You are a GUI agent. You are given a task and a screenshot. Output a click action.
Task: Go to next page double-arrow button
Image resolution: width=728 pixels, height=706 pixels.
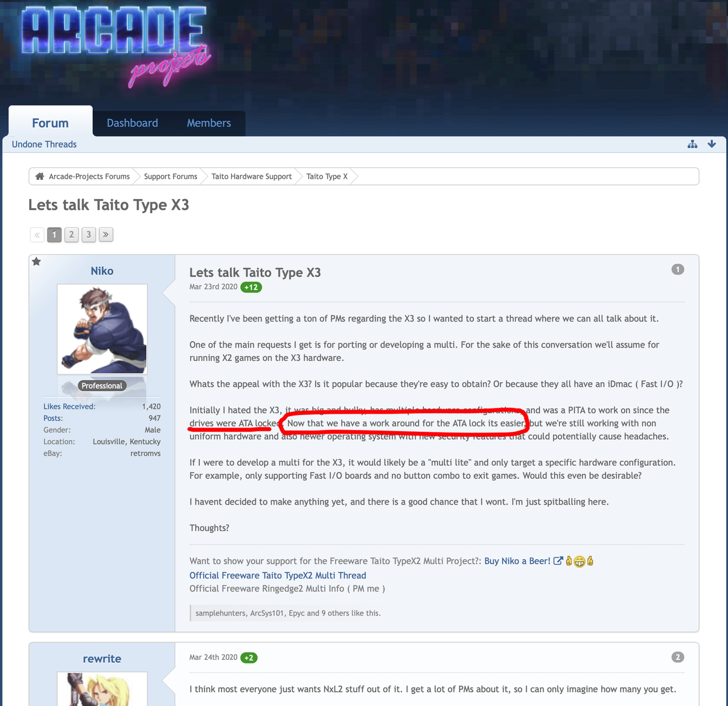point(106,235)
